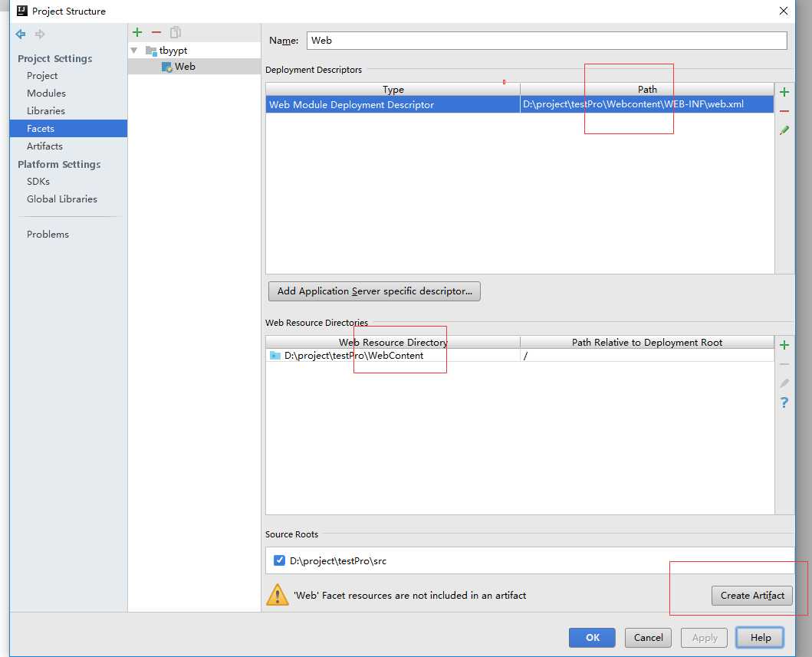Edit web resource directory with pencil icon
Screen dimensions: 812x657
pos(784,383)
